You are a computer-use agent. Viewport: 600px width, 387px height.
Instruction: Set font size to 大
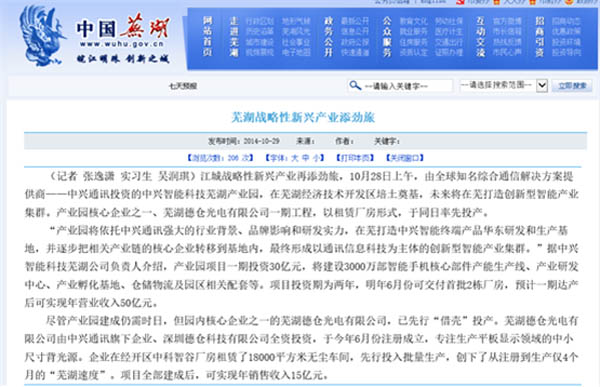[295, 158]
